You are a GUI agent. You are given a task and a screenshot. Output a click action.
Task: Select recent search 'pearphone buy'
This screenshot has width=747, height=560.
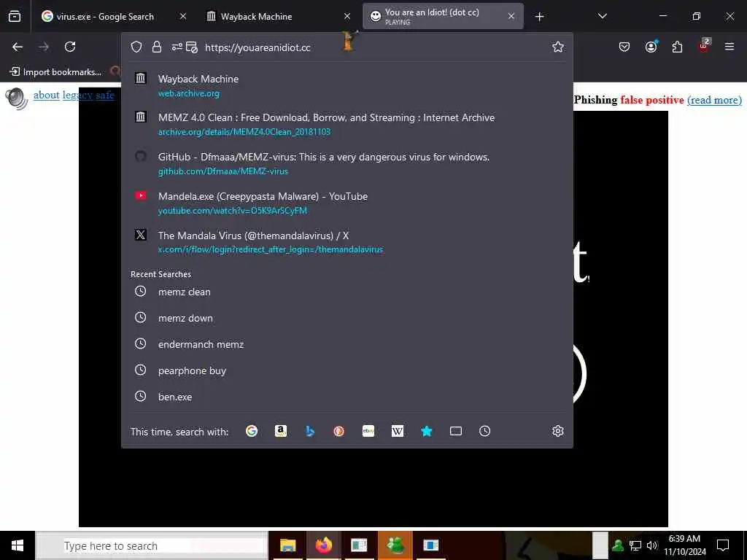(347, 370)
